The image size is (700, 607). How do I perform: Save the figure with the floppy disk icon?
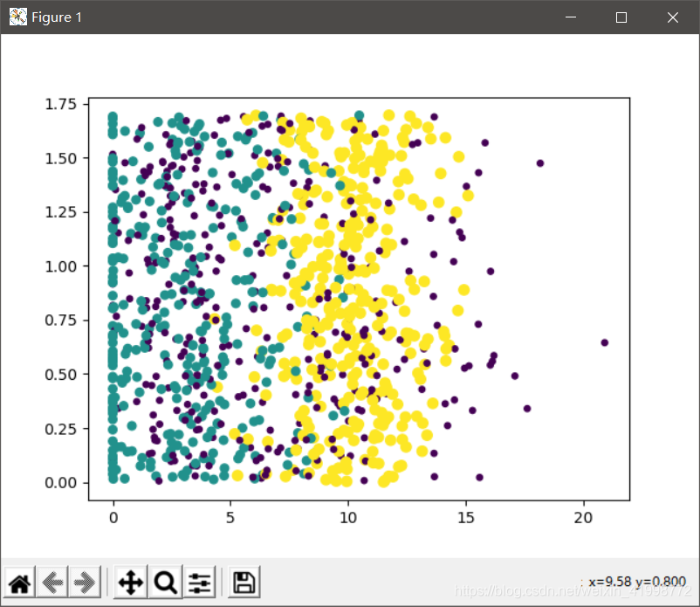[x=244, y=582]
